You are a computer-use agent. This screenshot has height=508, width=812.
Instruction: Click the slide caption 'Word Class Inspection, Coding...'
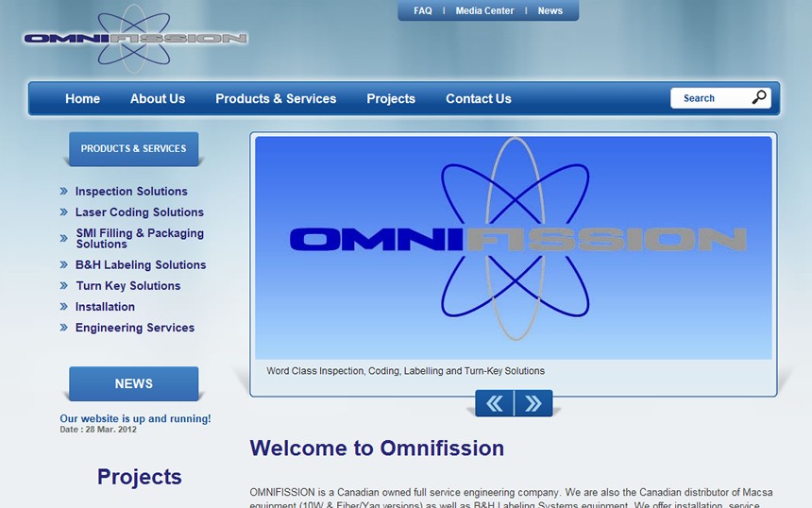(405, 371)
